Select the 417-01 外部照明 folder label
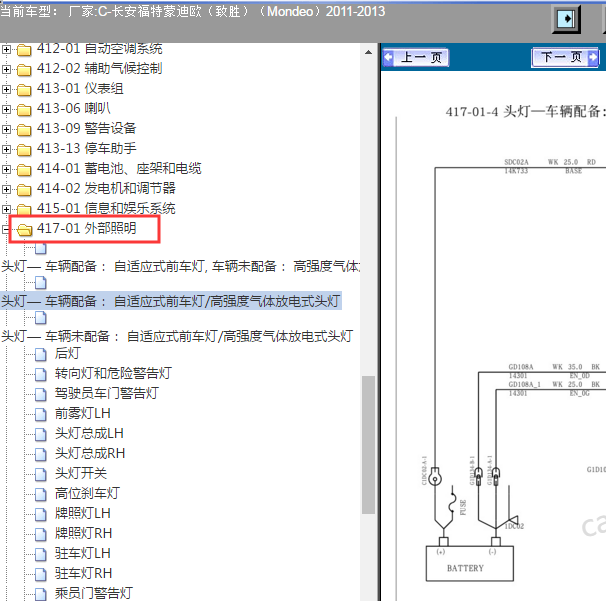The height and width of the screenshot is (601, 606). coord(87,228)
